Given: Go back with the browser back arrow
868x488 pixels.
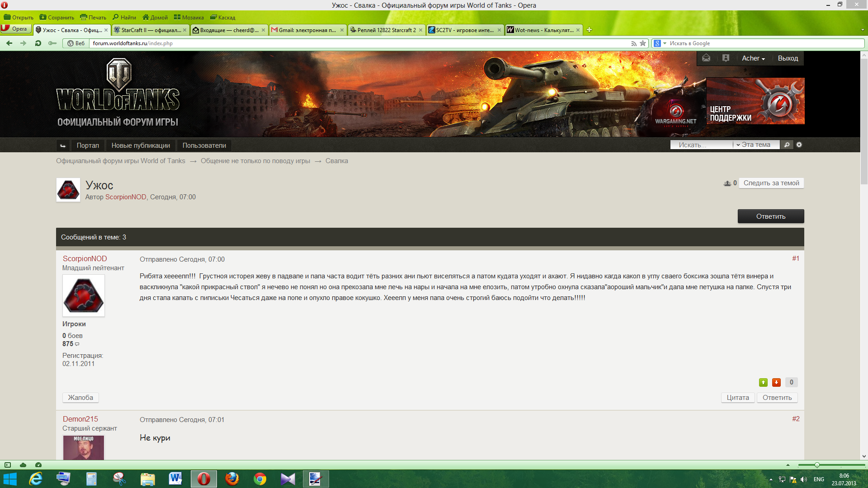Looking at the screenshot, I should click(x=9, y=43).
